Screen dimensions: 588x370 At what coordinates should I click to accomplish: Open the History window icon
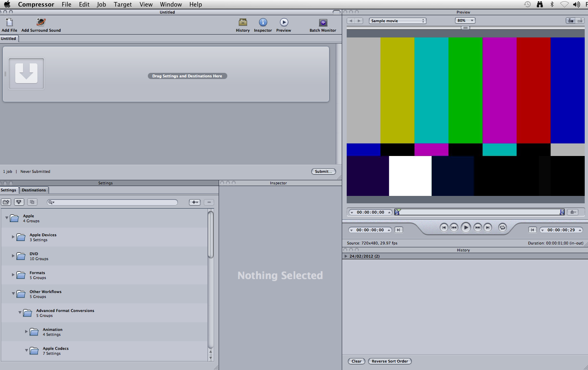pos(243,22)
